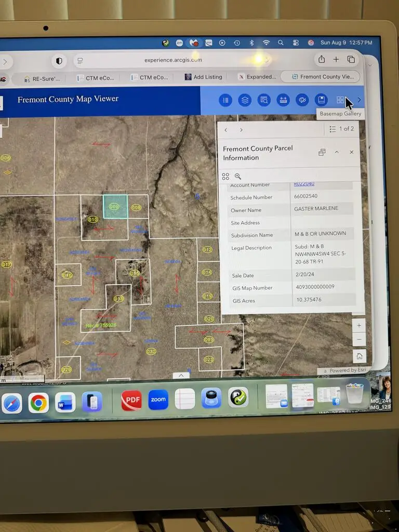The image size is (399, 532).
Task: Click schedule number value 66002540
Action: (x=305, y=196)
